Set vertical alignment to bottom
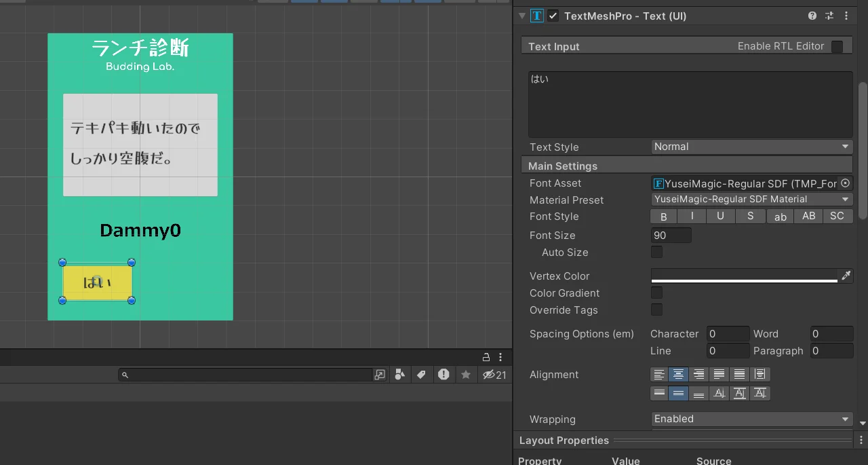The image size is (868, 465). (698, 393)
